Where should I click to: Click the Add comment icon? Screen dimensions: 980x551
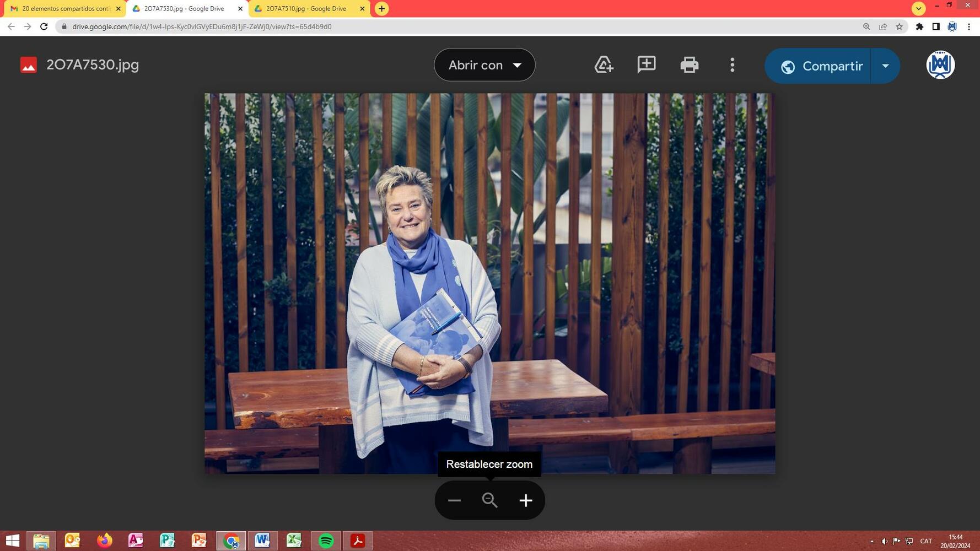tap(646, 64)
